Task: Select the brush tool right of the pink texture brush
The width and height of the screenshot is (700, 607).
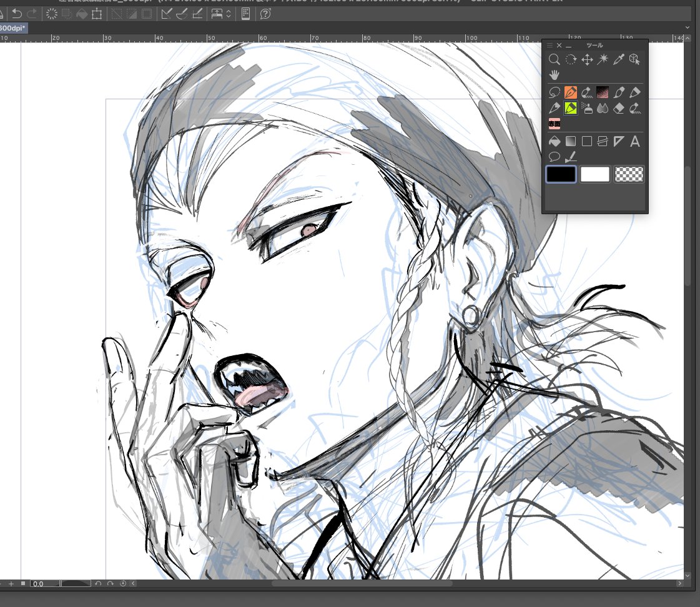Action: (x=619, y=92)
